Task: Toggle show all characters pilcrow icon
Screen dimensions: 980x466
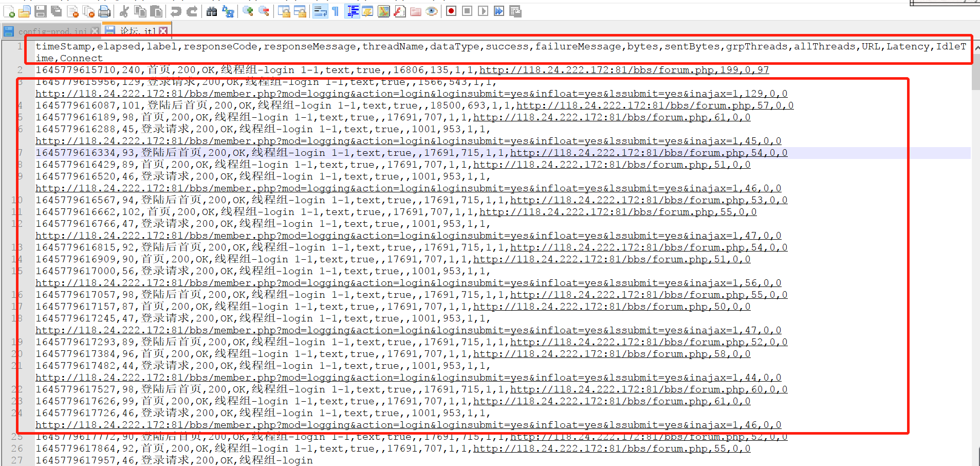Action: pos(336,11)
